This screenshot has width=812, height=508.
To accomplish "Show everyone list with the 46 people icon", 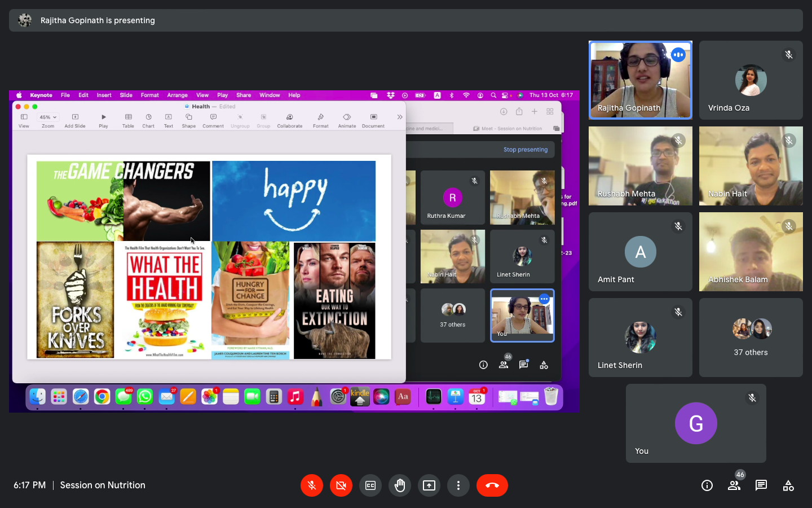I will click(x=734, y=485).
